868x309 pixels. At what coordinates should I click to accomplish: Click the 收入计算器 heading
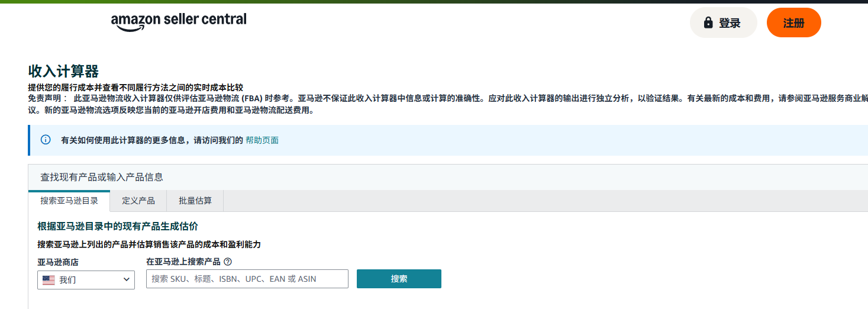point(63,72)
